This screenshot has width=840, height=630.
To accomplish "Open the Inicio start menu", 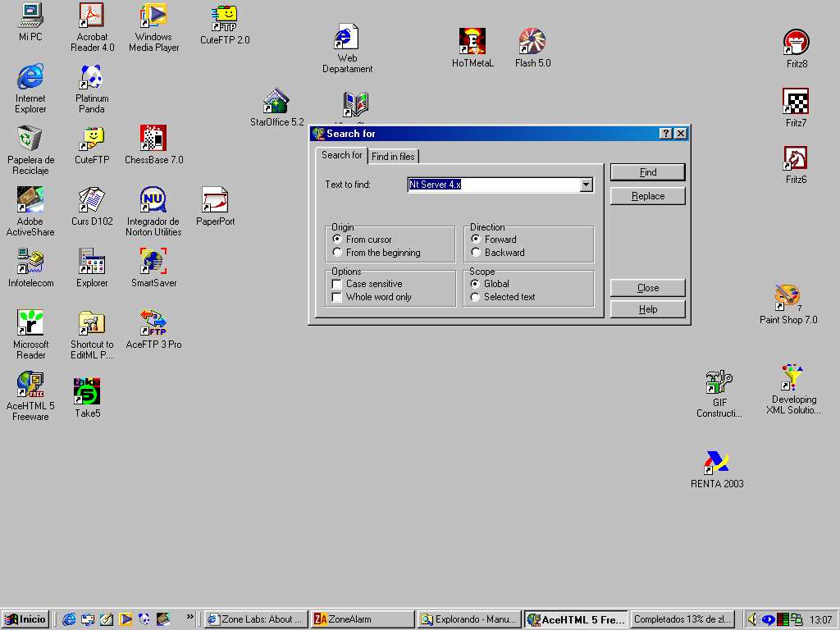I will coord(25,619).
